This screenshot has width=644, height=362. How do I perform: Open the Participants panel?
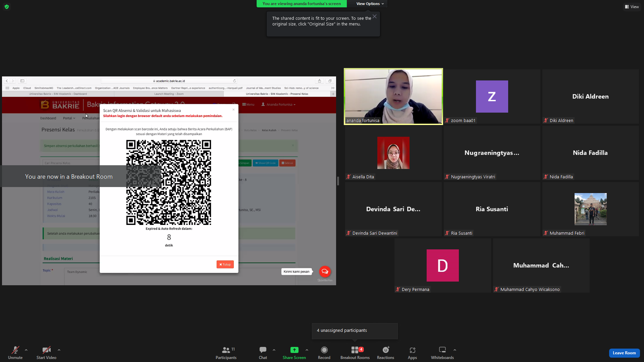click(226, 353)
